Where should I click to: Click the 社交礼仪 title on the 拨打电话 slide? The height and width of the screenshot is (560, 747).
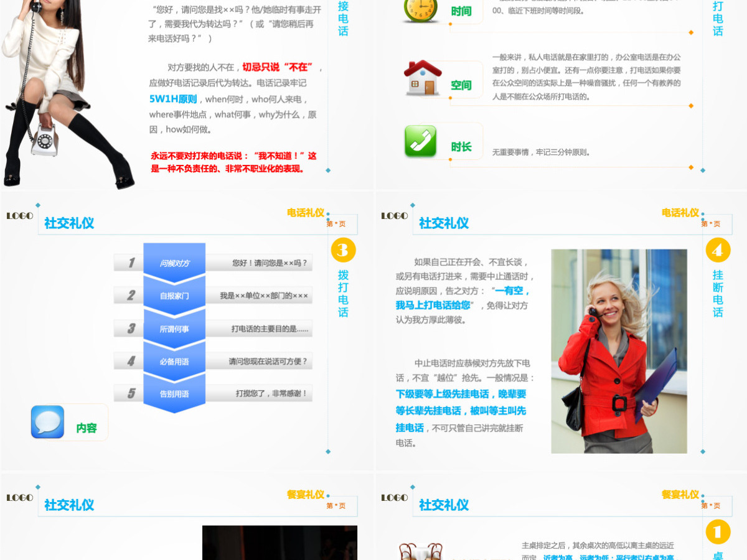[69, 223]
